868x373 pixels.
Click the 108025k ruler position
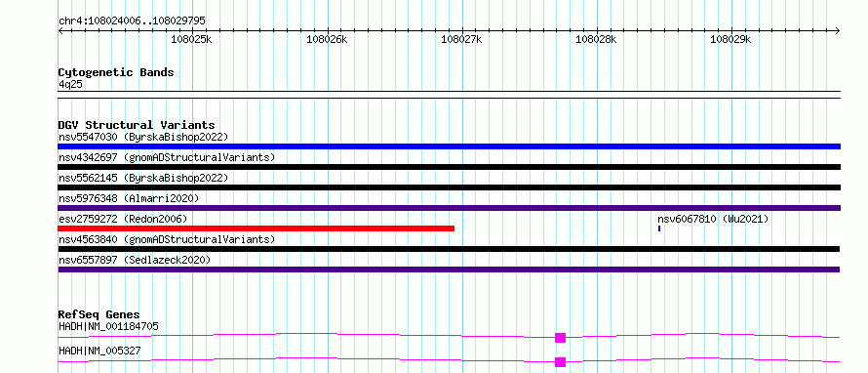pyautogui.click(x=191, y=39)
